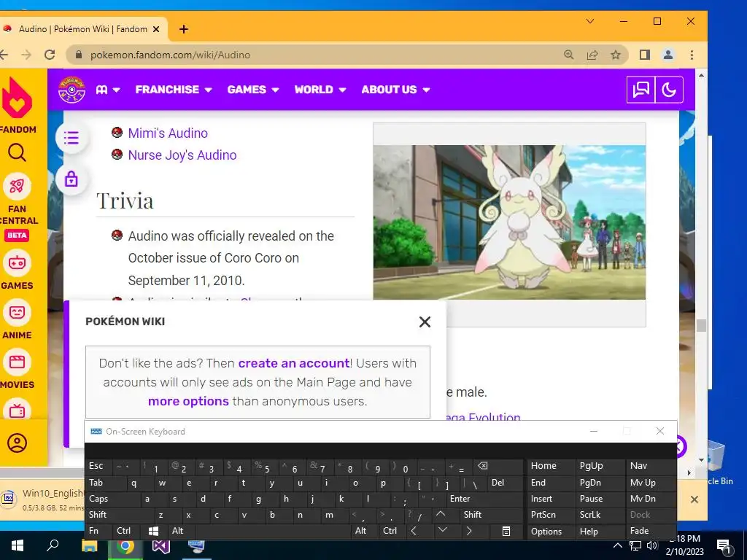
Task: Follow the more options link
Action: (x=188, y=402)
